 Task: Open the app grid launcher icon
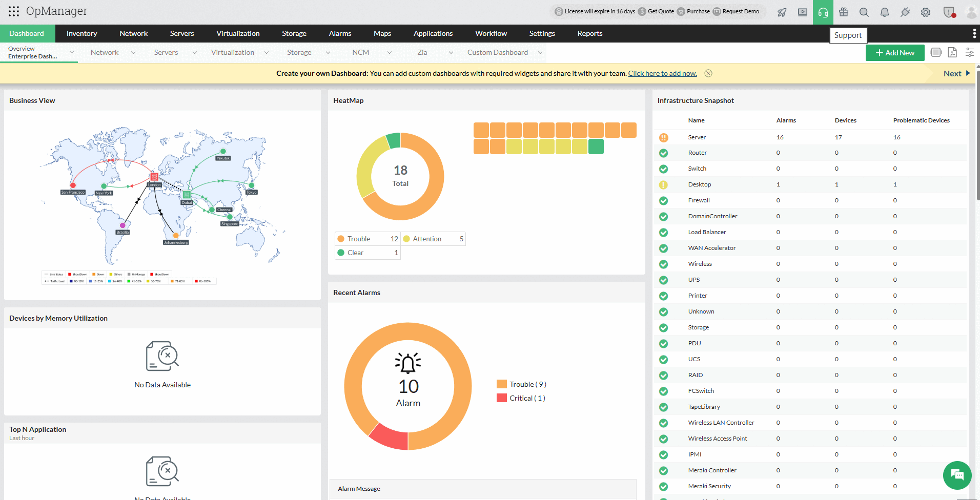pyautogui.click(x=14, y=11)
